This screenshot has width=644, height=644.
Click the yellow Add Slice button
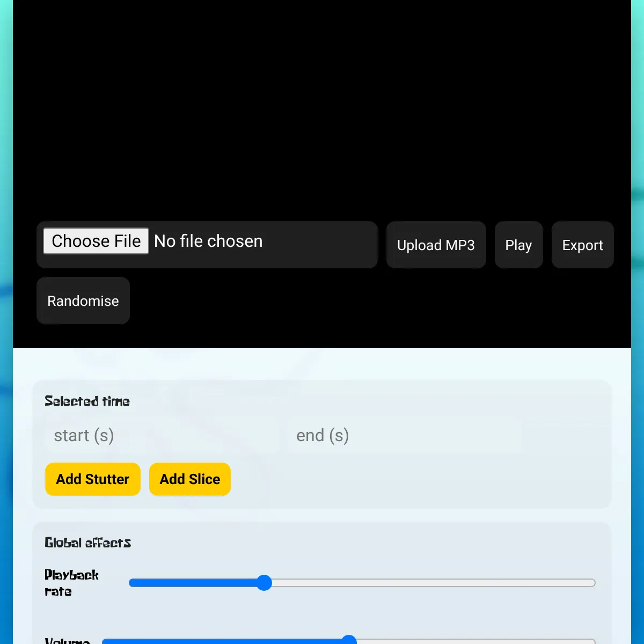(x=190, y=479)
